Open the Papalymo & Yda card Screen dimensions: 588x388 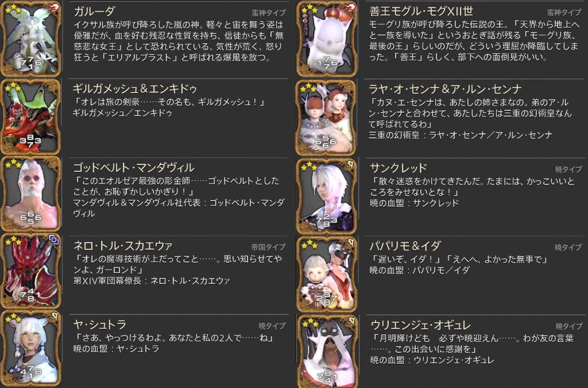(x=326, y=274)
